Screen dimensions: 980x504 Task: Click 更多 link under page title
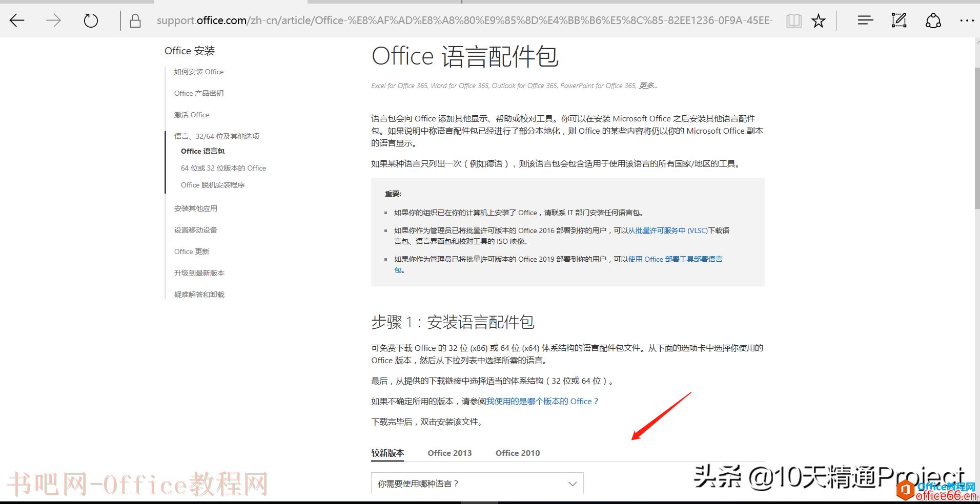click(x=648, y=86)
